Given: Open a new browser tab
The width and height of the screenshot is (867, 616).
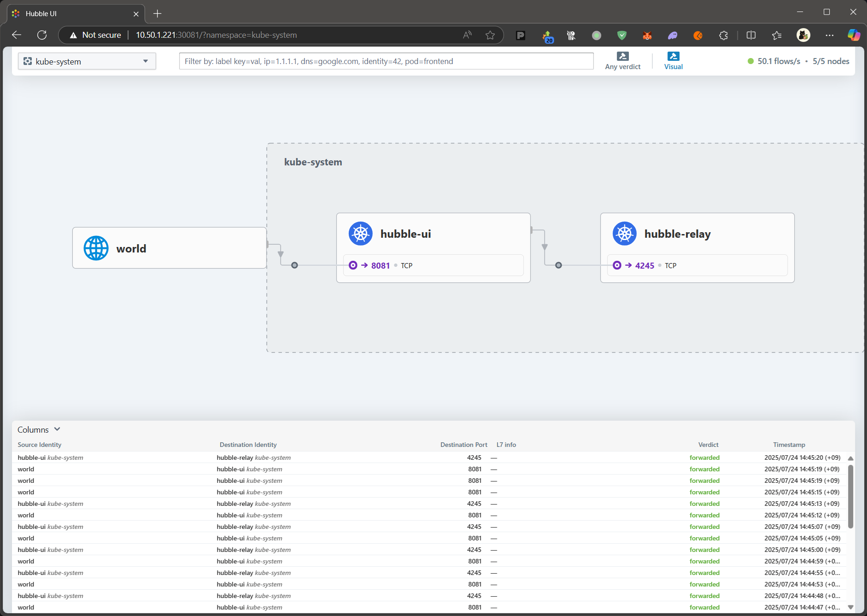Looking at the screenshot, I should 158,14.
